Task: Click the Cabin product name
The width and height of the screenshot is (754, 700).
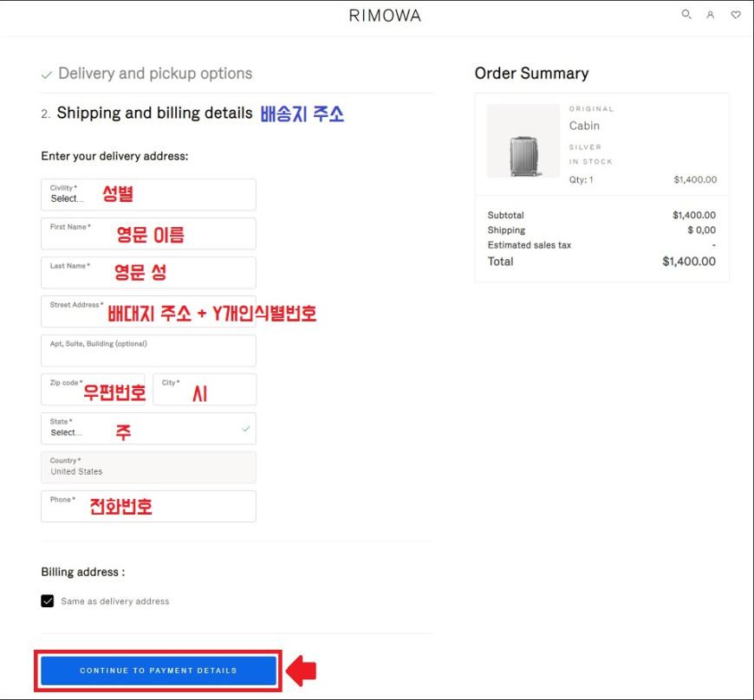Action: 584,126
